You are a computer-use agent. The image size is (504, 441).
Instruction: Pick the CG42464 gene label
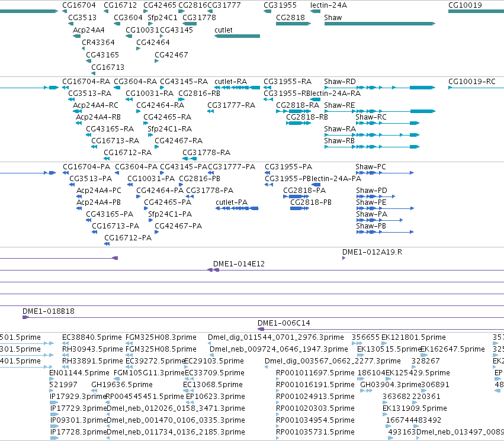[153, 43]
